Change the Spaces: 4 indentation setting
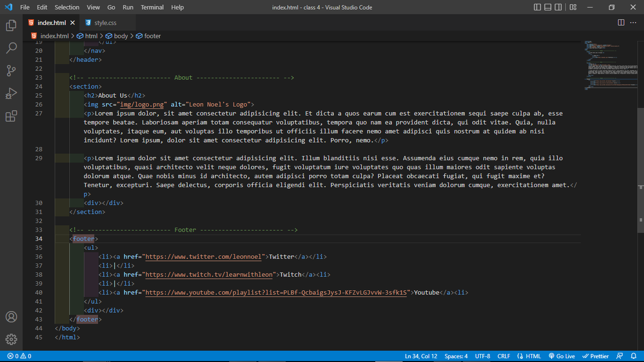This screenshot has height=362, width=644. pyautogui.click(x=456, y=356)
